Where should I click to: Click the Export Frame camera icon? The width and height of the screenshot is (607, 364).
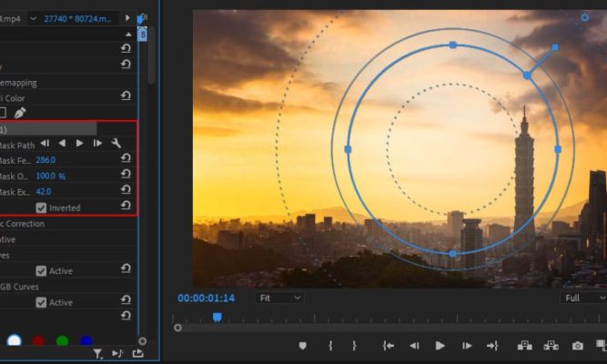coord(577,346)
